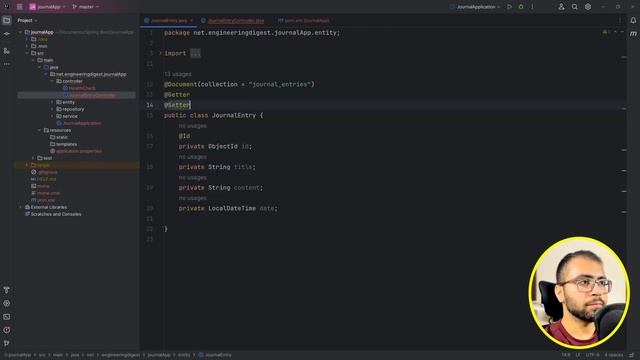The image size is (640, 360).
Task: Expand the .mvn folder
Action: pos(27,46)
